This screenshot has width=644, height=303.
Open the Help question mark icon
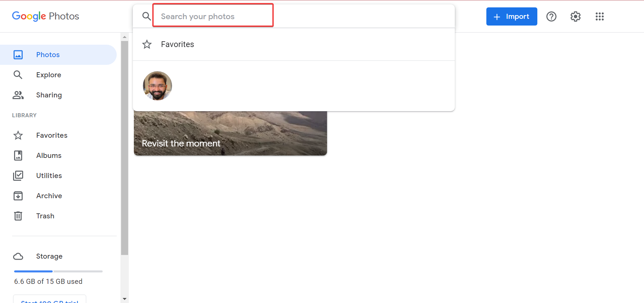[x=551, y=16]
